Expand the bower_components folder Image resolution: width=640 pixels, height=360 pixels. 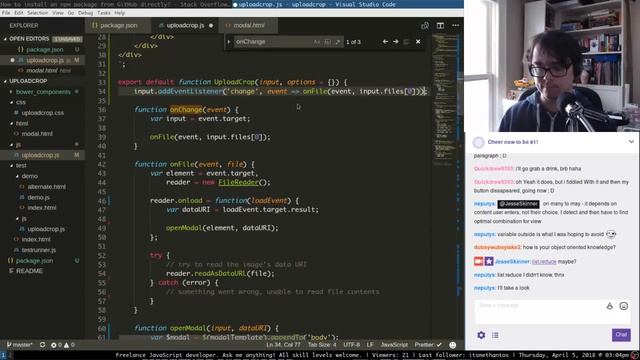(43, 92)
